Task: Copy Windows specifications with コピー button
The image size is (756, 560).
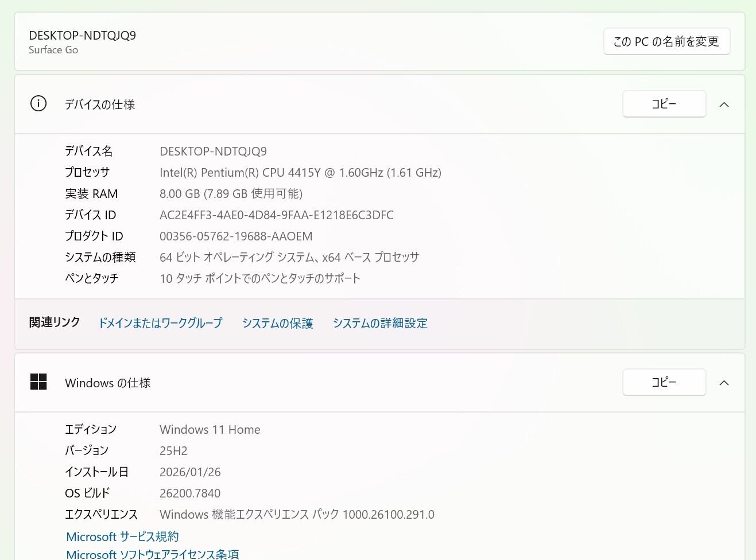Action: click(664, 382)
